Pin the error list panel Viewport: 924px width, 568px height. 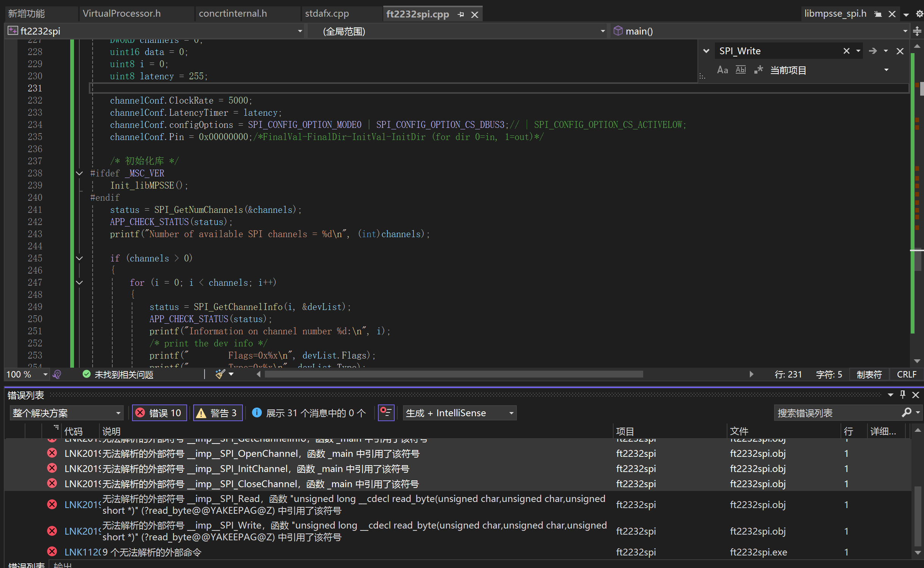[x=903, y=395]
